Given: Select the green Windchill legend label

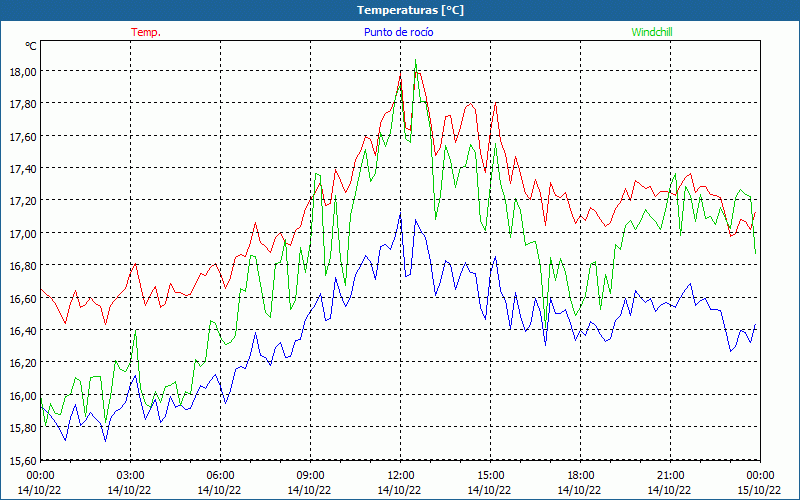Looking at the screenshot, I should coord(652,32).
